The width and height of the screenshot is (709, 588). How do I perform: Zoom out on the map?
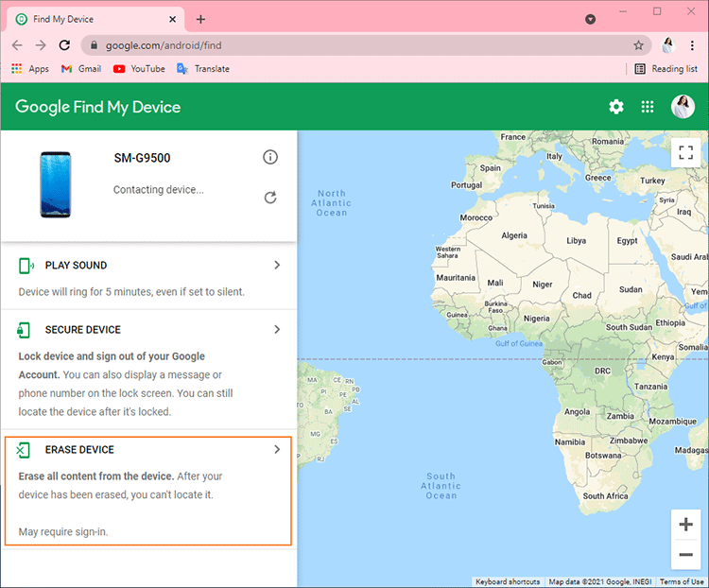coord(686,555)
